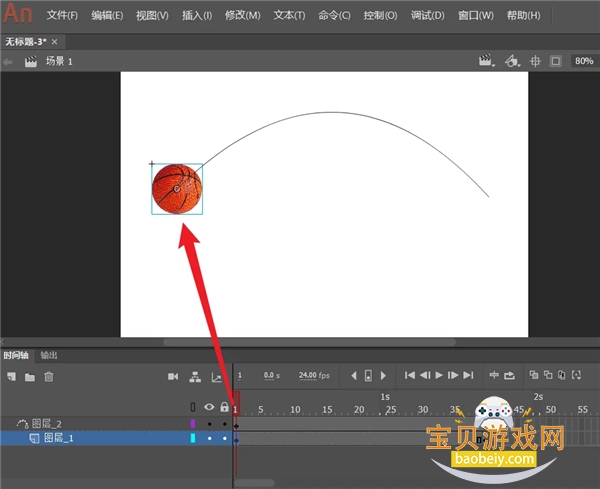Viewport: 600px width, 489px height.
Task: Close the 无标题-3* document tab
Action: (54, 42)
